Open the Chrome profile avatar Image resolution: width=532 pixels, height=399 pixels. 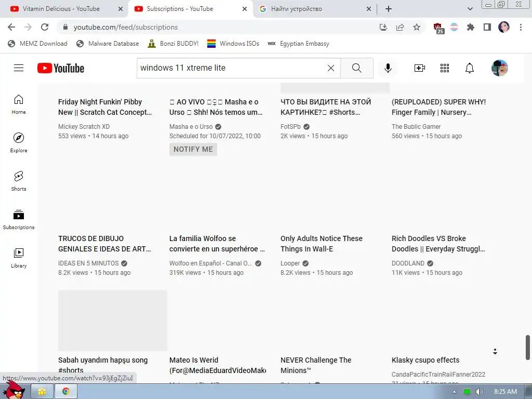click(x=504, y=27)
